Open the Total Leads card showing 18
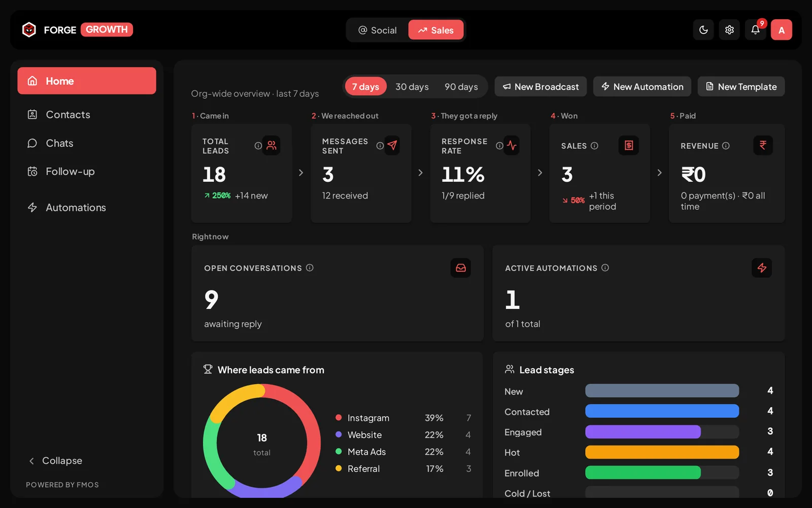Viewport: 812px width, 508px height. coord(242,173)
